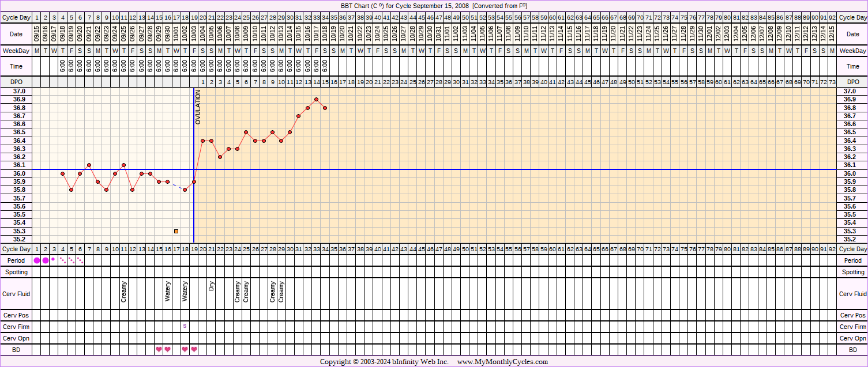Image resolution: width=868 pixels, height=367 pixels.
Task: Click the Dry cervical fluid entry
Action: coord(211,286)
